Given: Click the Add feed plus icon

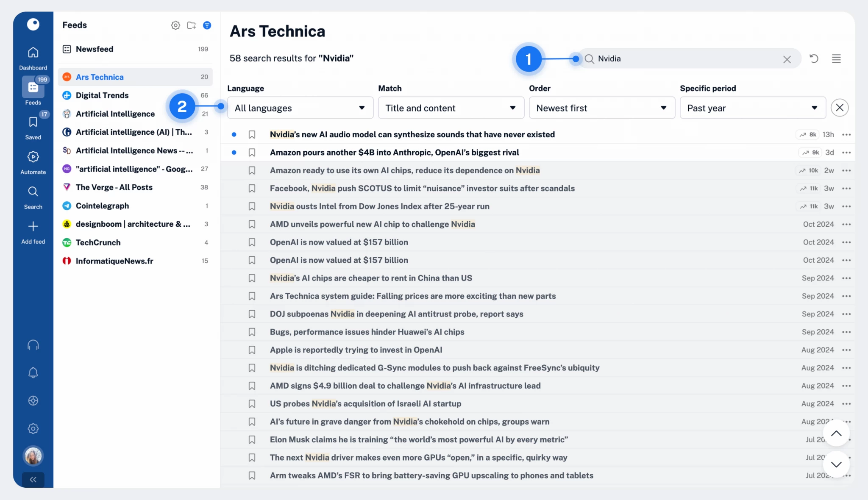Looking at the screenshot, I should pyautogui.click(x=33, y=227).
